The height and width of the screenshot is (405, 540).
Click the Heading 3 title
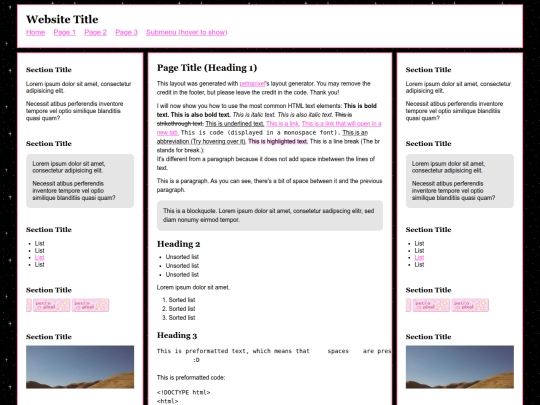click(177, 335)
